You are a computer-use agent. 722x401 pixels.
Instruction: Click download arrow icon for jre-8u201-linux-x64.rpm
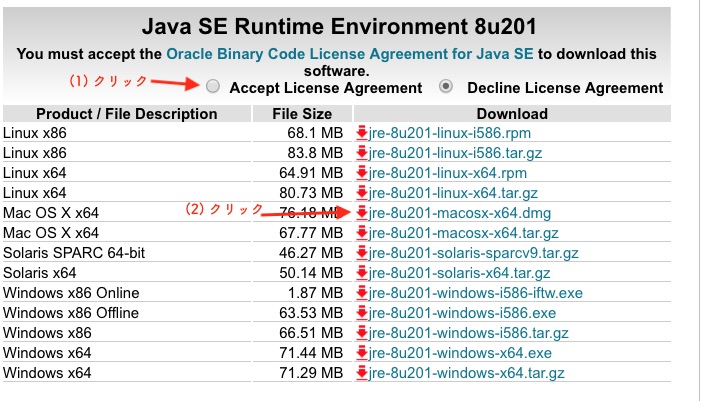[x=361, y=173]
